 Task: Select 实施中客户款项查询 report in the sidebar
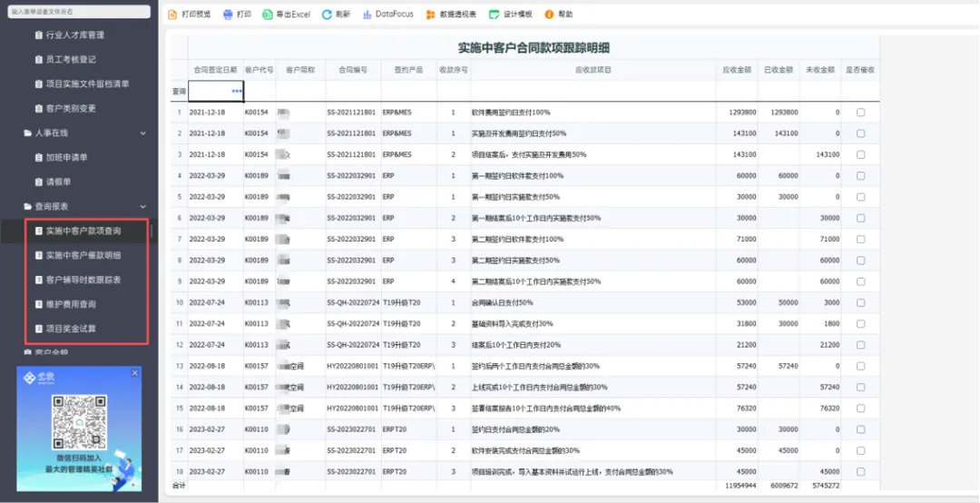click(x=78, y=231)
